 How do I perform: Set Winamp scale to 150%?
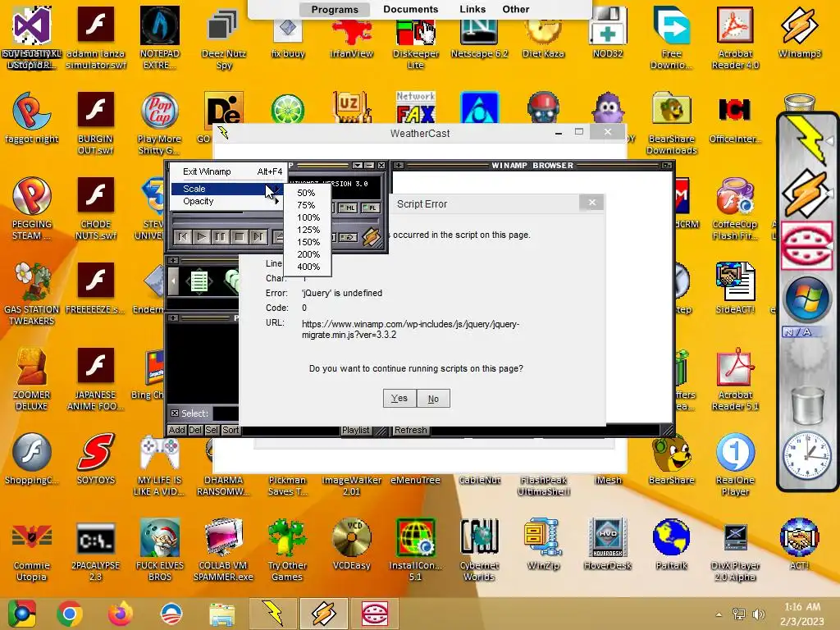pyautogui.click(x=308, y=242)
